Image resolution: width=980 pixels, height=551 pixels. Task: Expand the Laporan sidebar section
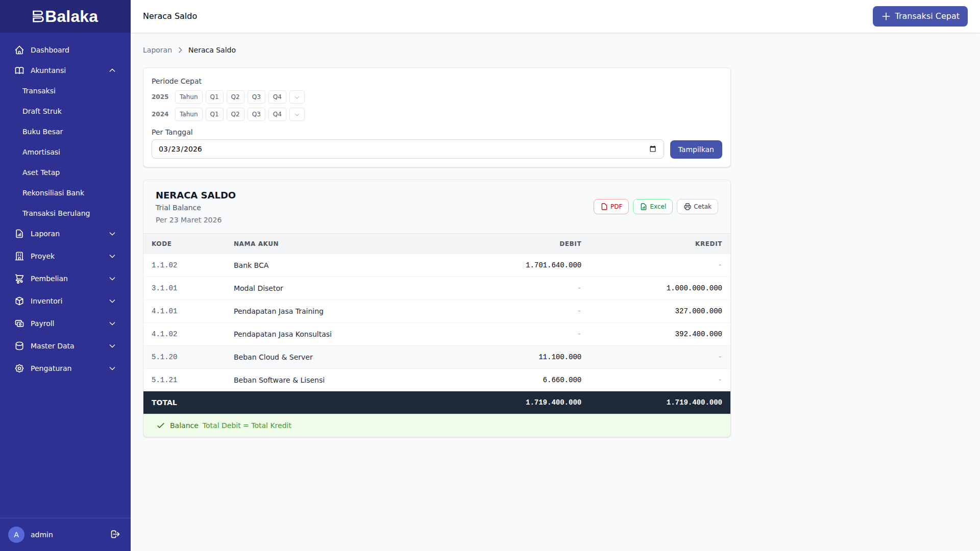pos(112,234)
